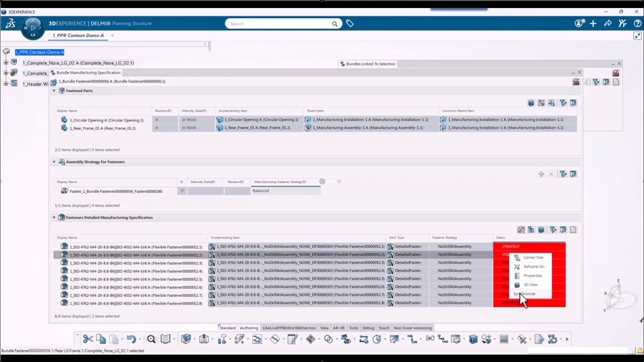Click the 3DEXPERIENCE compass play button
Viewport: 644px width, 362px height.
tap(33, 28)
